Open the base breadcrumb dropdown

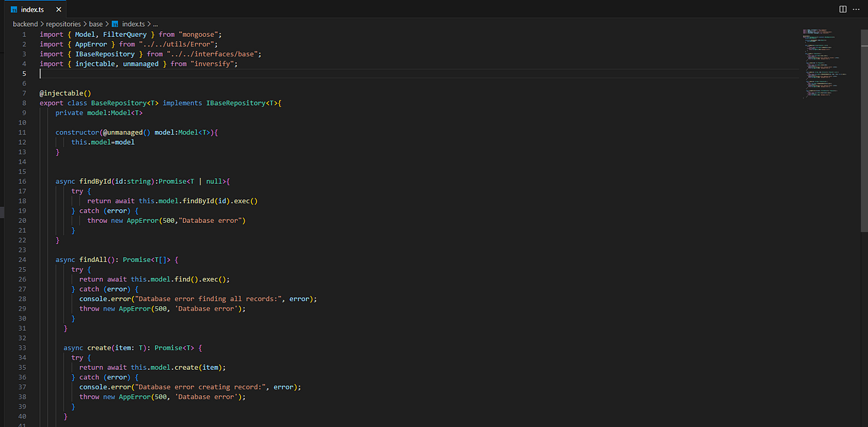coord(95,23)
